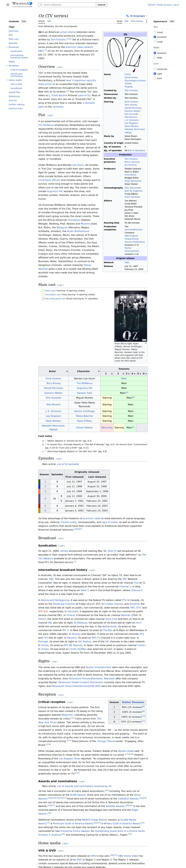Click Secondary cast yellow legend swatch
186x868 pixels.
pyautogui.click(x=43, y=295)
